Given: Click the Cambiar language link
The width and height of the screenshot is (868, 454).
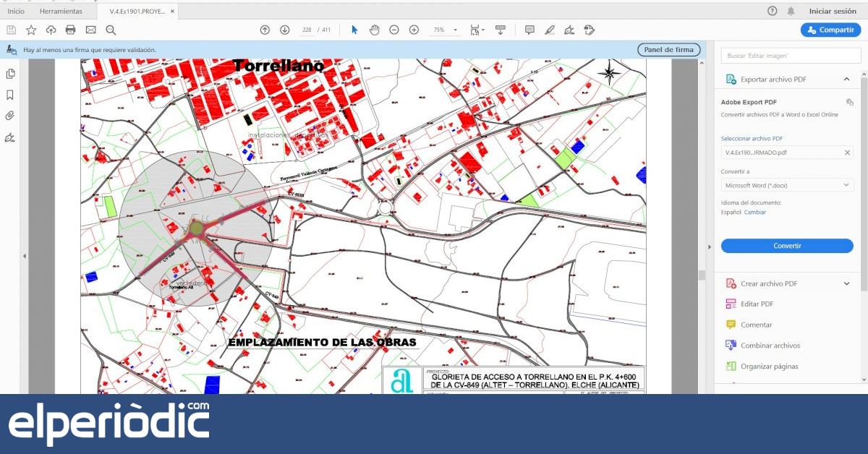Looking at the screenshot, I should click(754, 213).
